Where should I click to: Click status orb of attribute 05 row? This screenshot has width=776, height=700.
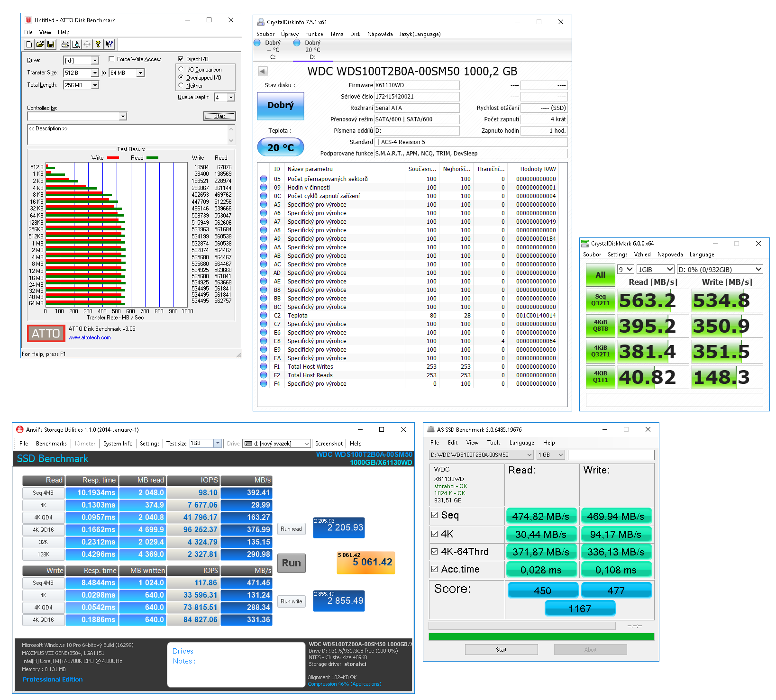pos(264,179)
